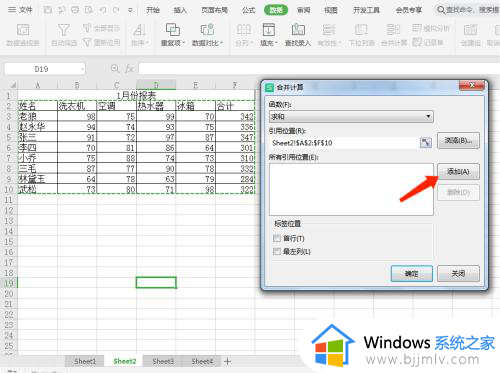This screenshot has width=500, height=373.
Task: Open the 文件 hamburger menu
Action: (x=20, y=10)
